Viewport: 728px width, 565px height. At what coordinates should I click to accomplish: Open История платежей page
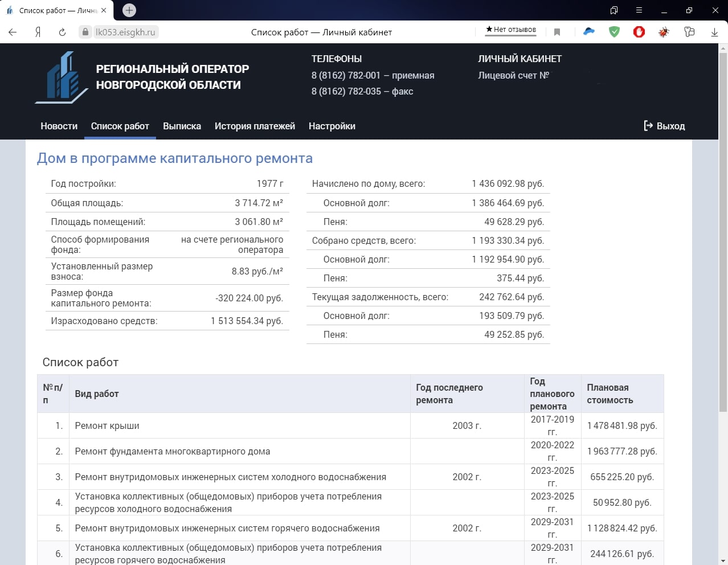[255, 126]
